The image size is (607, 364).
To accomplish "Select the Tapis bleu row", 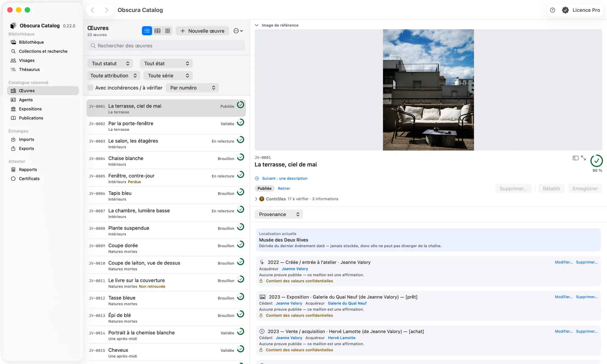I will pos(166,196).
